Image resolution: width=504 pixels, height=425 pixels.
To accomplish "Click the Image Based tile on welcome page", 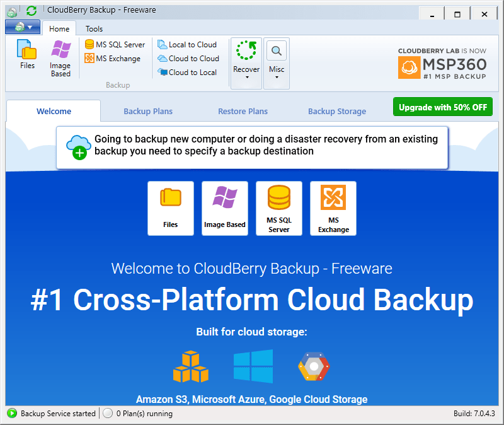I will pos(225,208).
